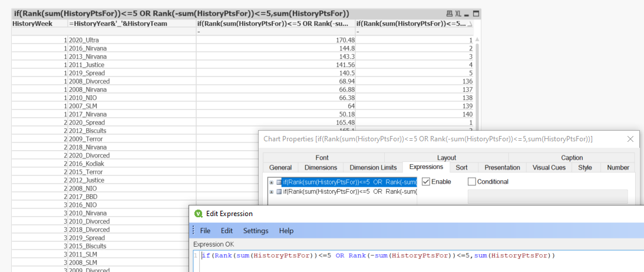Select the second expression in the list

pyautogui.click(x=349, y=191)
